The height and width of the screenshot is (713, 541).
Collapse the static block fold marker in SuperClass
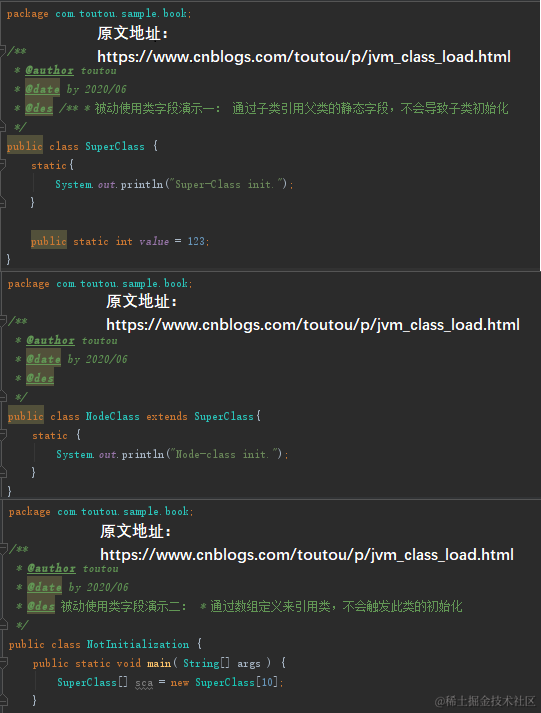(2, 165)
